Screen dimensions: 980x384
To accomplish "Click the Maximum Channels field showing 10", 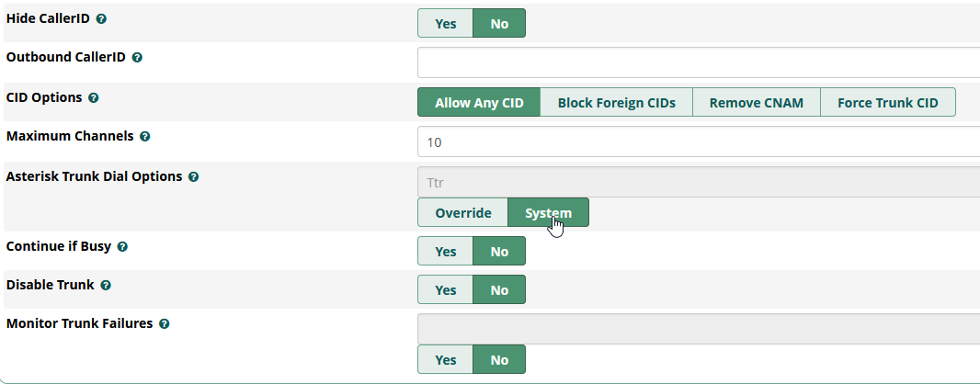I will click(x=699, y=141).
